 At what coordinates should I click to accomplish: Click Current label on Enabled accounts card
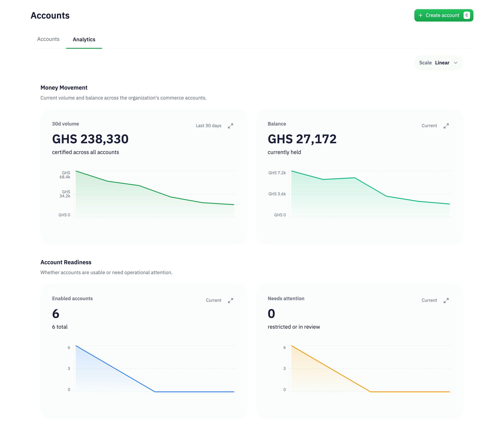214,300
